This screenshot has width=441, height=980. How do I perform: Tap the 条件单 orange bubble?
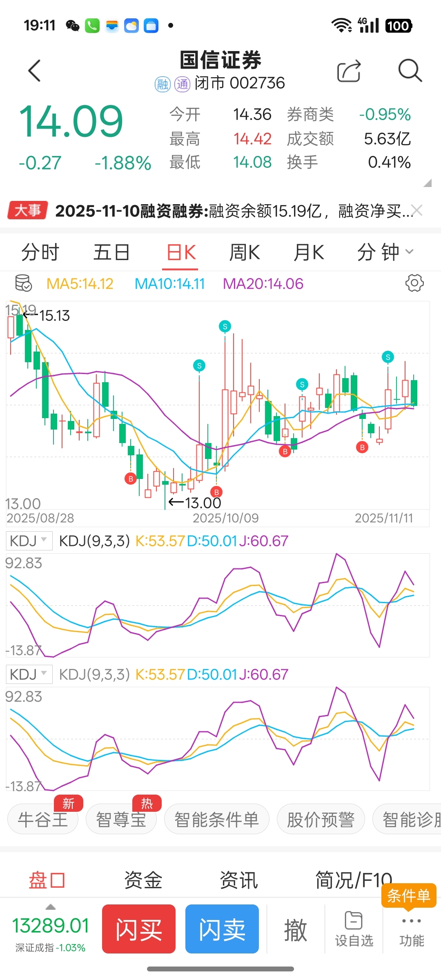coord(409,896)
